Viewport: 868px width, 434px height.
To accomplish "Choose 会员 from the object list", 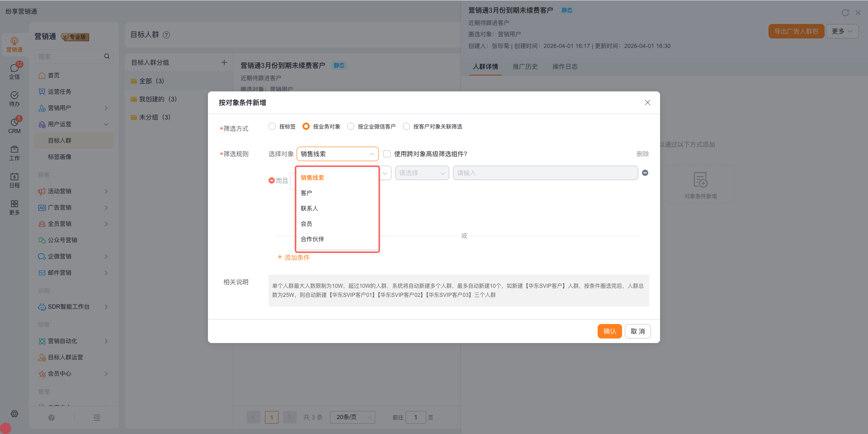I will (337, 224).
